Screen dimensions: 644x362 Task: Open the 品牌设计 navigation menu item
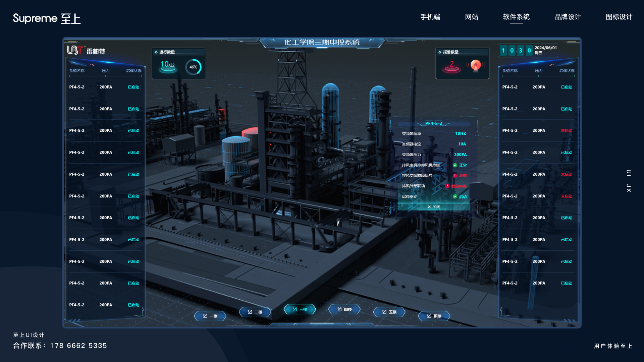[x=568, y=17]
